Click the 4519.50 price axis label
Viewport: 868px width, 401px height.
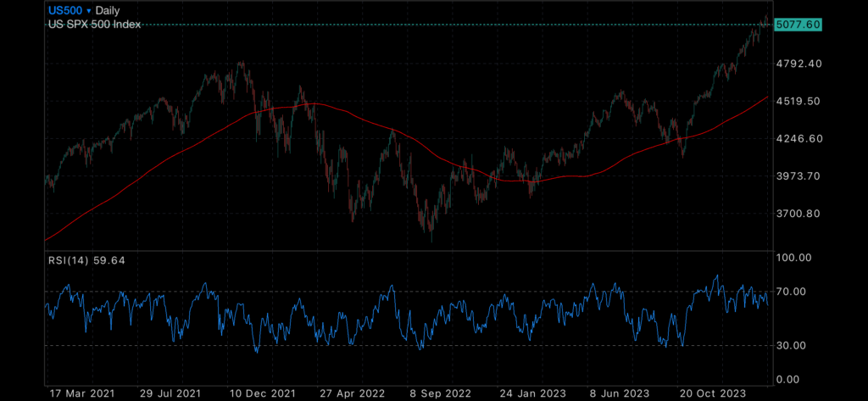click(798, 102)
